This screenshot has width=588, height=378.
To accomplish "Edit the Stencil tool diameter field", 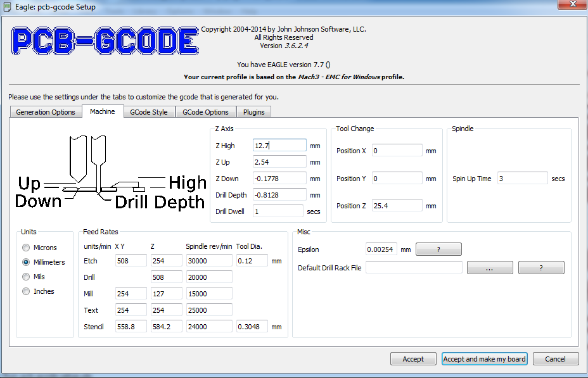I will point(252,327).
